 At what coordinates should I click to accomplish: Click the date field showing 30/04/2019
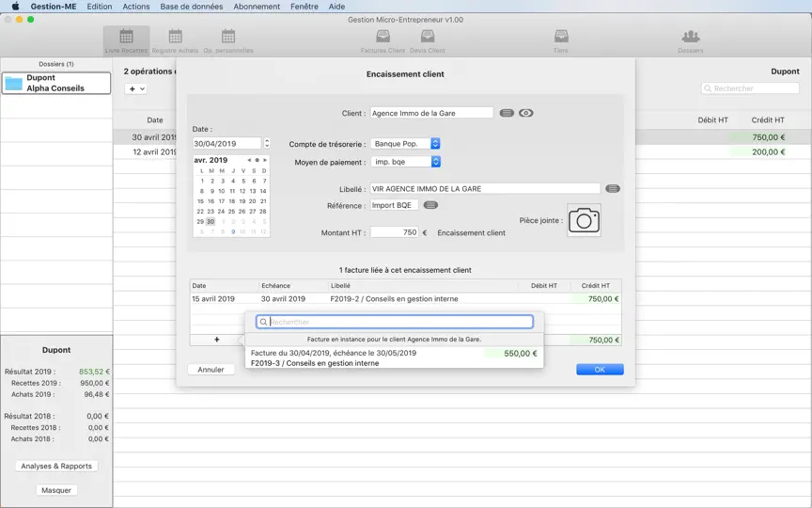226,144
